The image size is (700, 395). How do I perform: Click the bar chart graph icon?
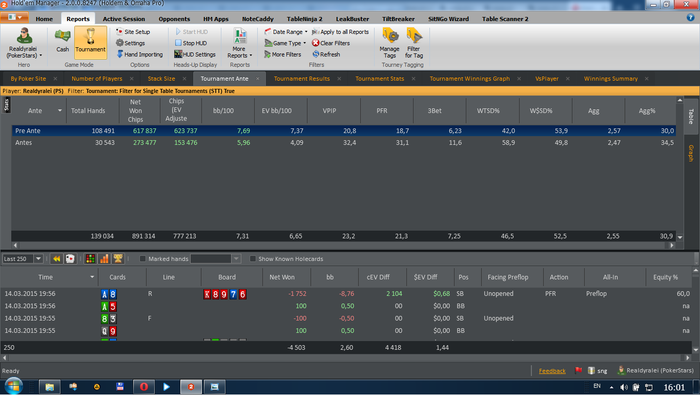(x=104, y=259)
